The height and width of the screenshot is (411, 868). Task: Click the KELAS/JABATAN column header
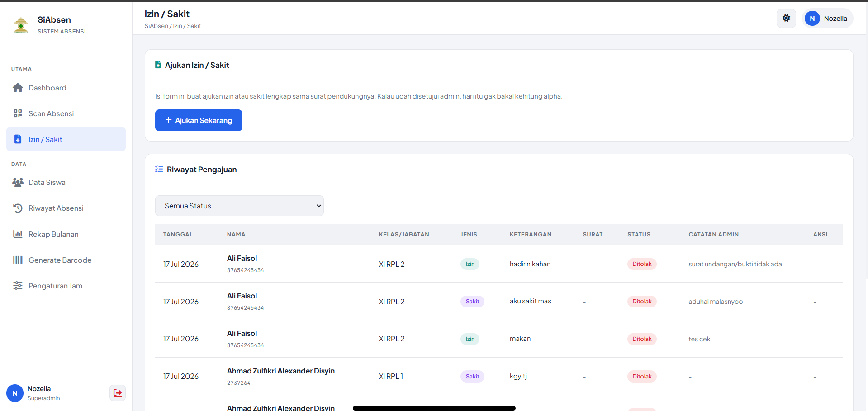[404, 235]
